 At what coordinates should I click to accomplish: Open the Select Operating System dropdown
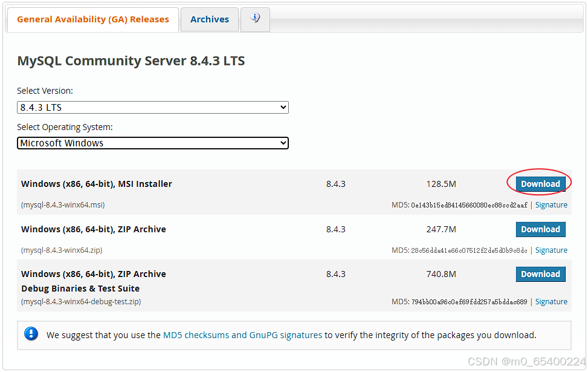coord(152,143)
